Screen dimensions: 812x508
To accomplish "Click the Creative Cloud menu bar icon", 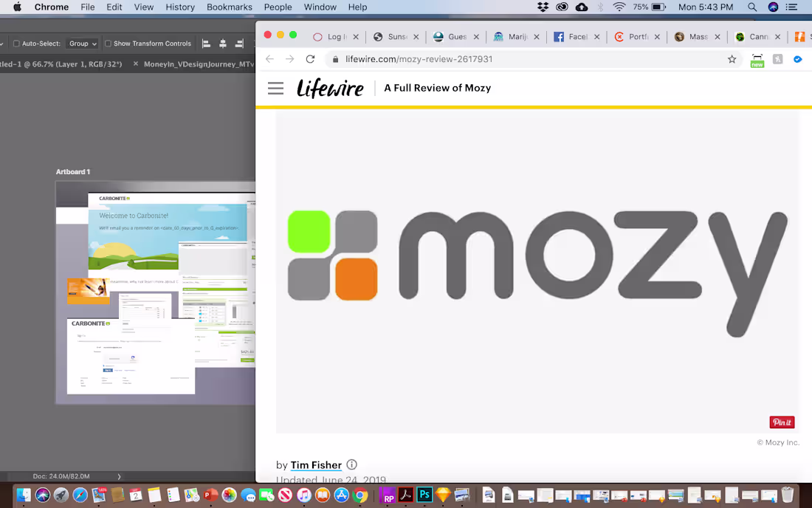I will (x=562, y=7).
